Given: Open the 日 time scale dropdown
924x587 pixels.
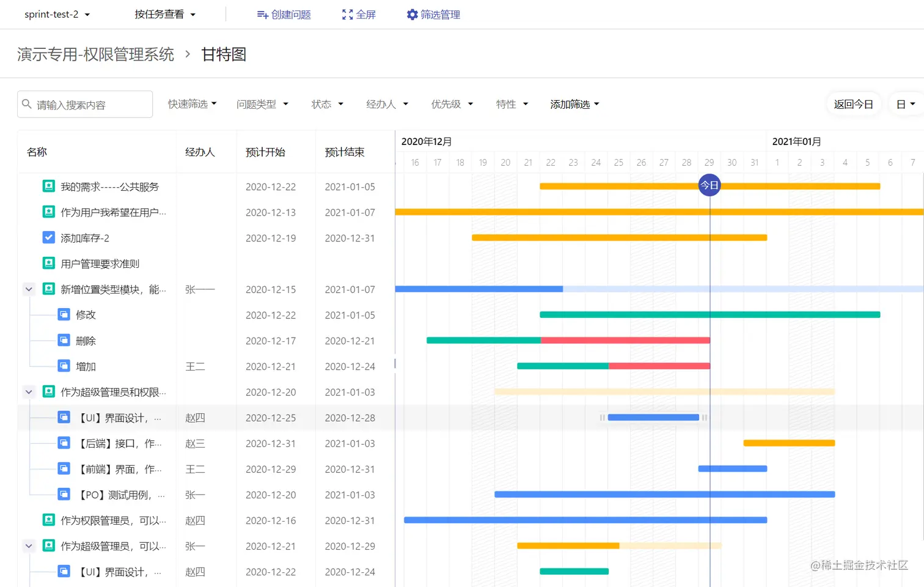Looking at the screenshot, I should coord(905,104).
